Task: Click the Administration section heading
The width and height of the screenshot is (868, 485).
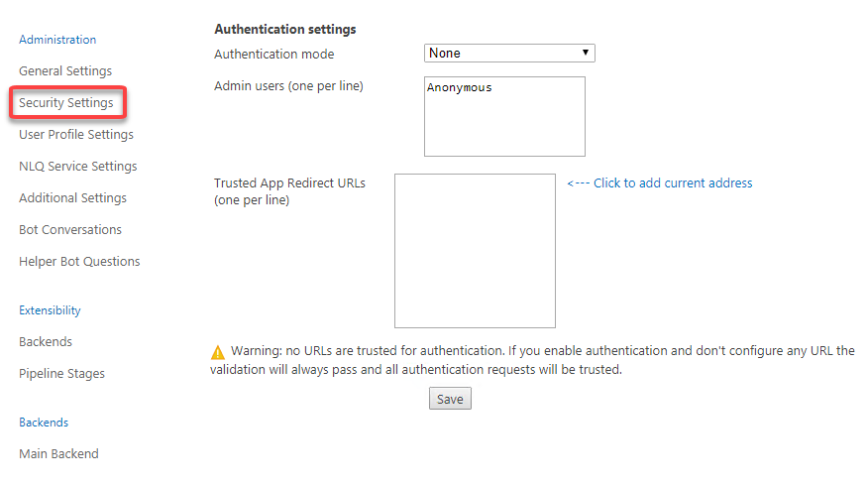Action: [x=57, y=41]
